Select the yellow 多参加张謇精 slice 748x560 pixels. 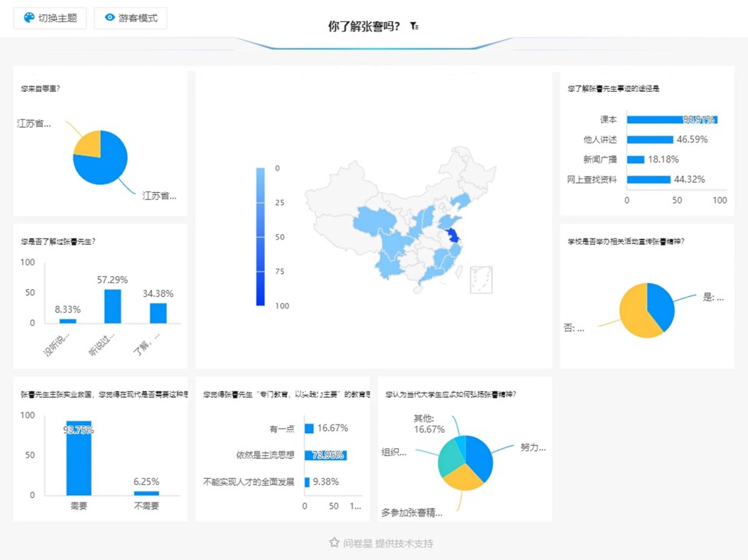point(462,478)
